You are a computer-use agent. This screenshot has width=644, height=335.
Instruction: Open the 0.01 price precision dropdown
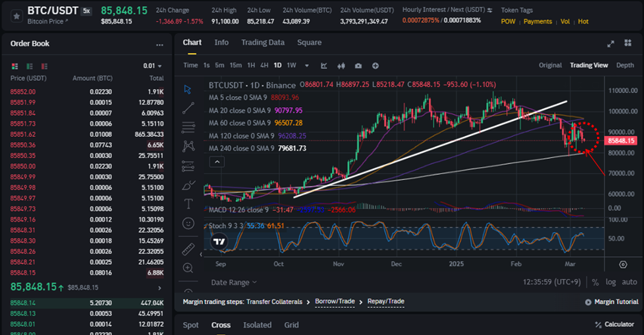click(152, 66)
